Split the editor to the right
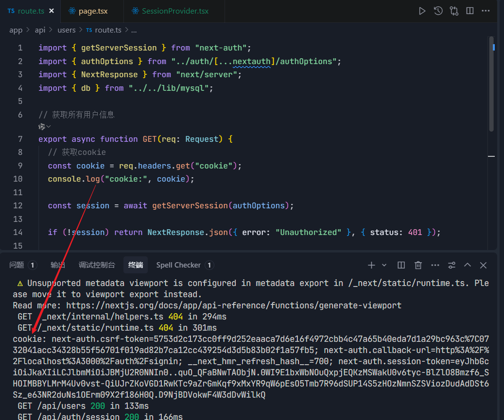The width and height of the screenshot is (504, 420). (x=469, y=11)
